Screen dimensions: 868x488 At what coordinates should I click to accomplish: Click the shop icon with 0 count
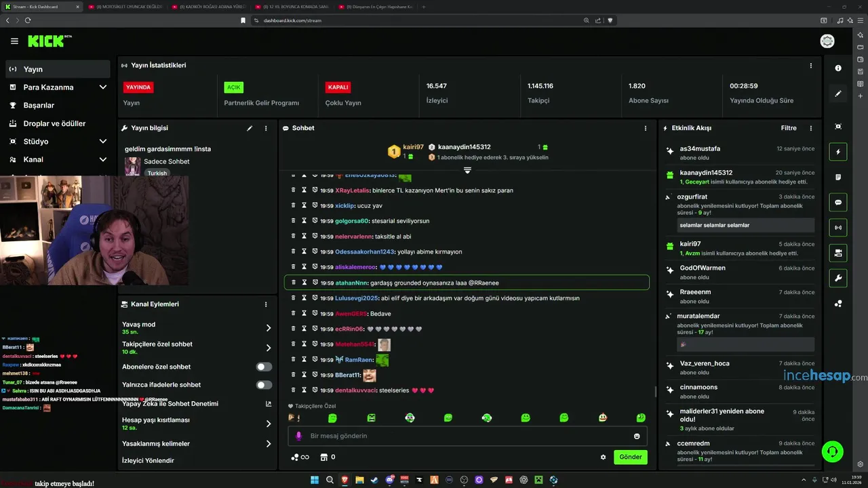[x=328, y=457]
